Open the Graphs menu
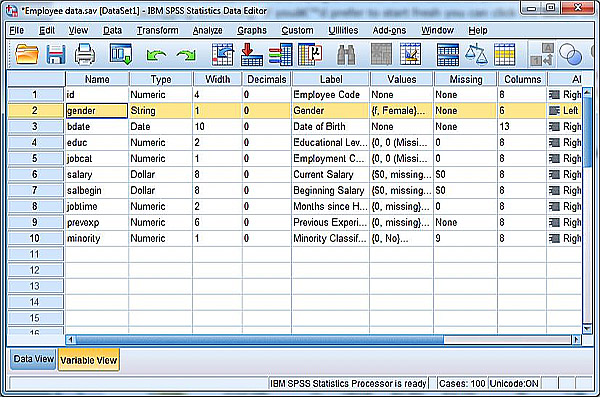 click(x=252, y=30)
